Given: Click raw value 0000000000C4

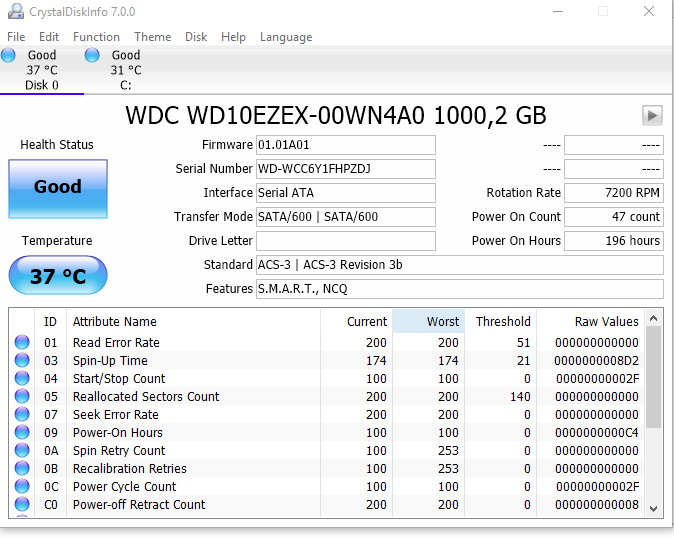Looking at the screenshot, I should click(x=597, y=433).
